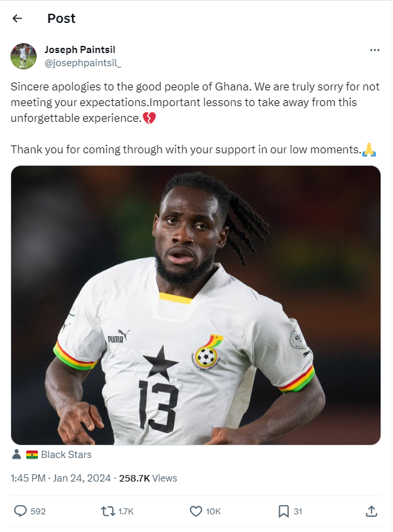Open the 592 replies count
This screenshot has width=393, height=532.
click(38, 511)
